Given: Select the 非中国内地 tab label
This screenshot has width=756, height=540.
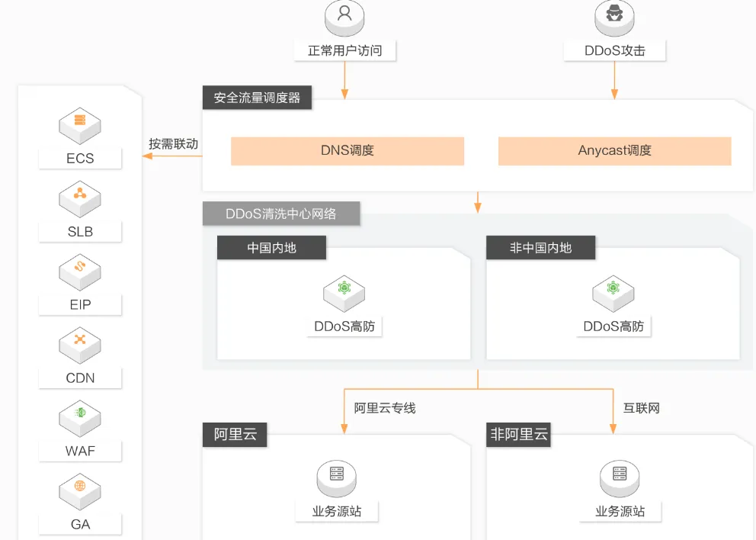Looking at the screenshot, I should click(x=540, y=247).
